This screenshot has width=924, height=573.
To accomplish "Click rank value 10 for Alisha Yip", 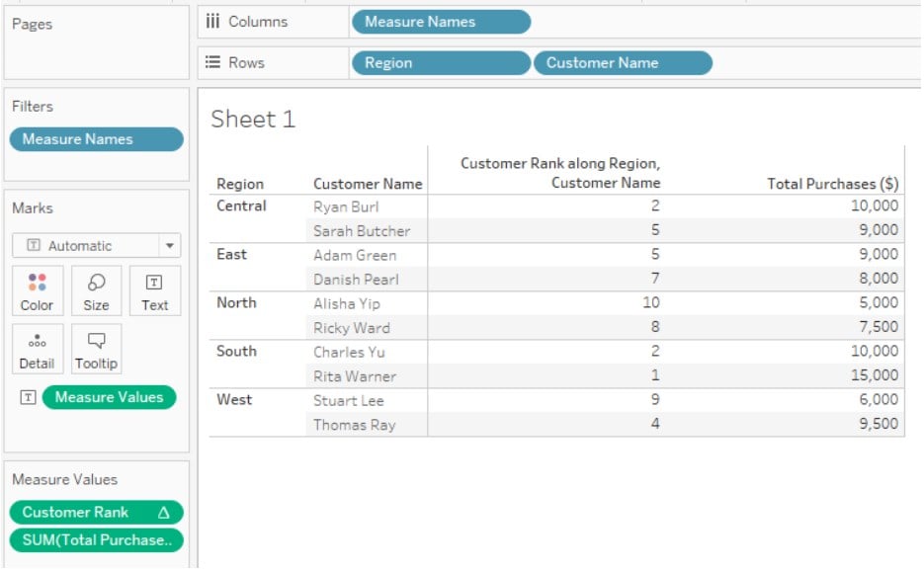I will pyautogui.click(x=651, y=302).
